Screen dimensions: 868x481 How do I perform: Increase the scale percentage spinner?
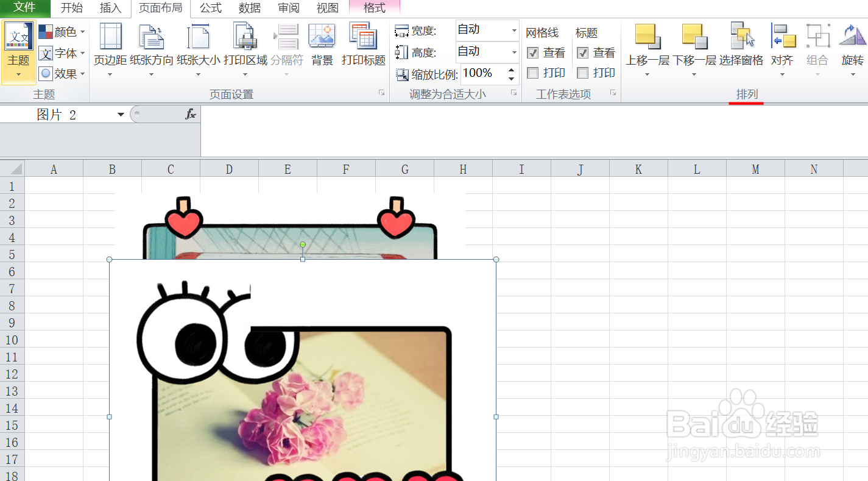coord(512,70)
